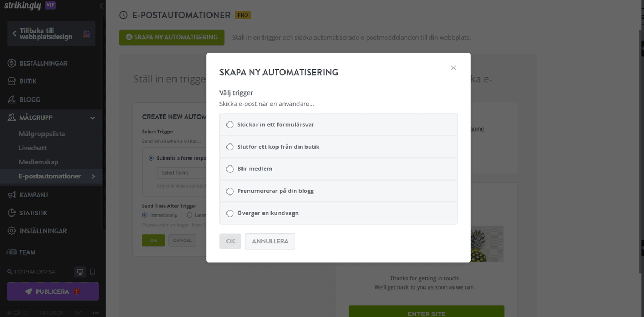Screen dimensions: 644x317
Task: Select 'Skickar in ett formulärsvar' trigger
Action: click(x=230, y=125)
